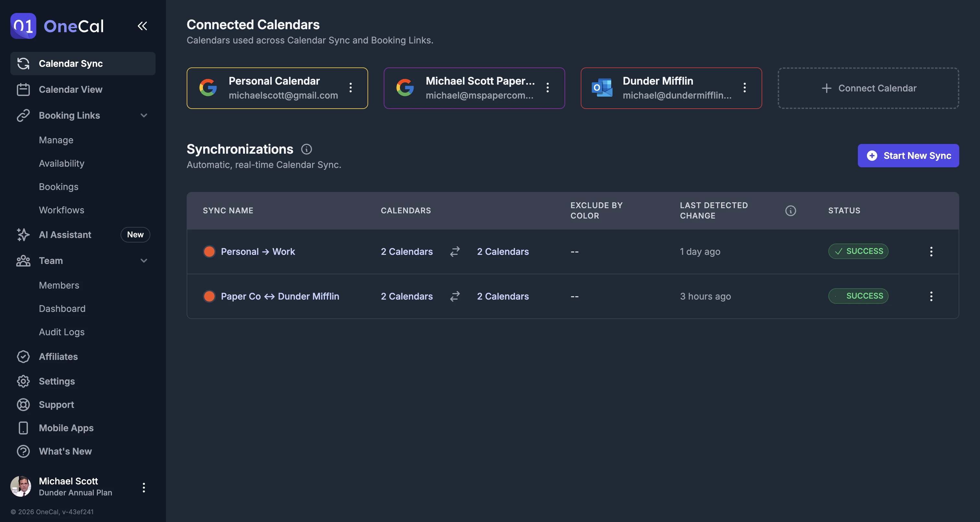This screenshot has width=980, height=522.
Task: Click the Outlook icon on Dunder Mifflin
Action: 602,88
